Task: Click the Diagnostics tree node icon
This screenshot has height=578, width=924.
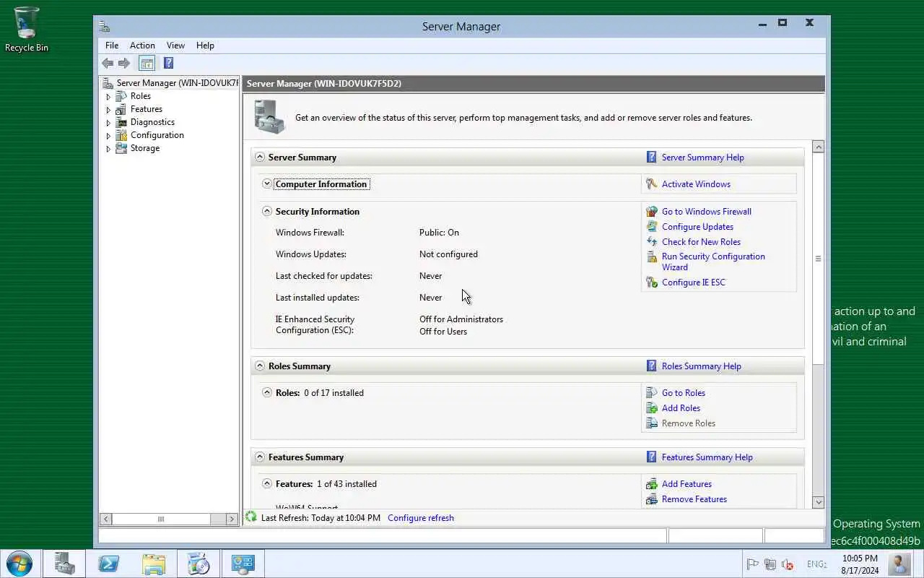Action: 121,122
